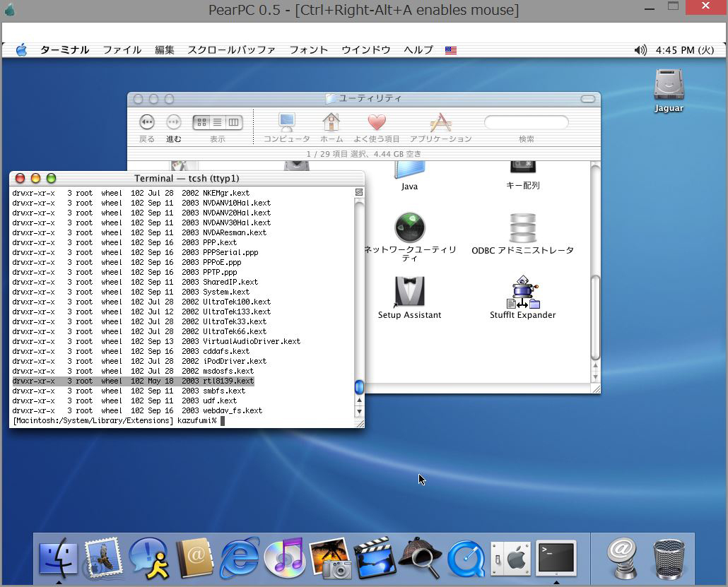Viewport: 728px width, 587px height.
Task: Click the Finder window scroll down arrow
Action: click(x=595, y=377)
